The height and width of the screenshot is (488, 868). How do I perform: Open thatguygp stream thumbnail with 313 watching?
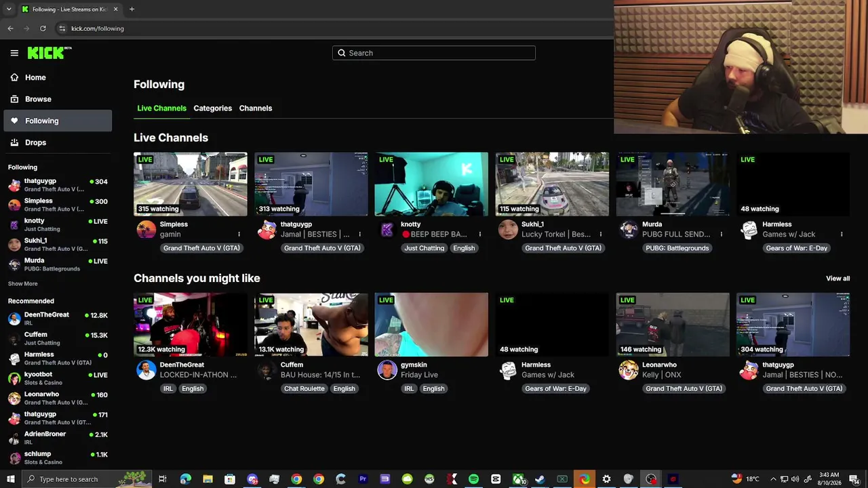pyautogui.click(x=311, y=184)
